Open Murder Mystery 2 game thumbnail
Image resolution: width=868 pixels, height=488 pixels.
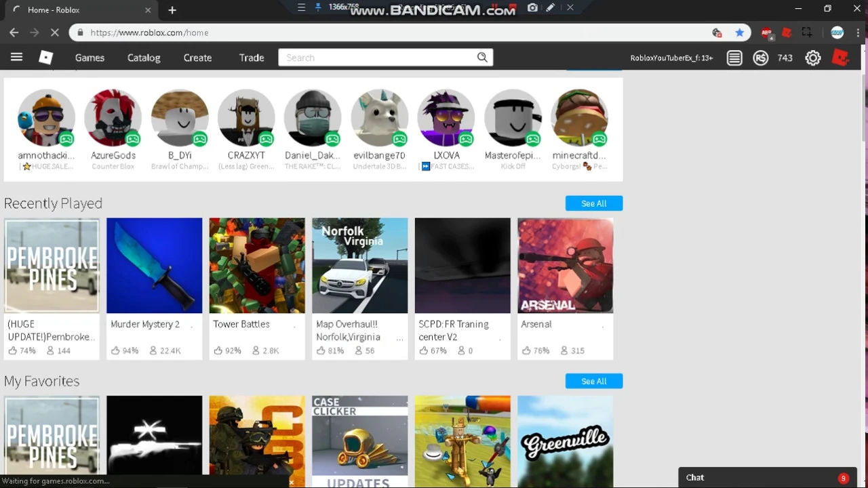coord(155,266)
